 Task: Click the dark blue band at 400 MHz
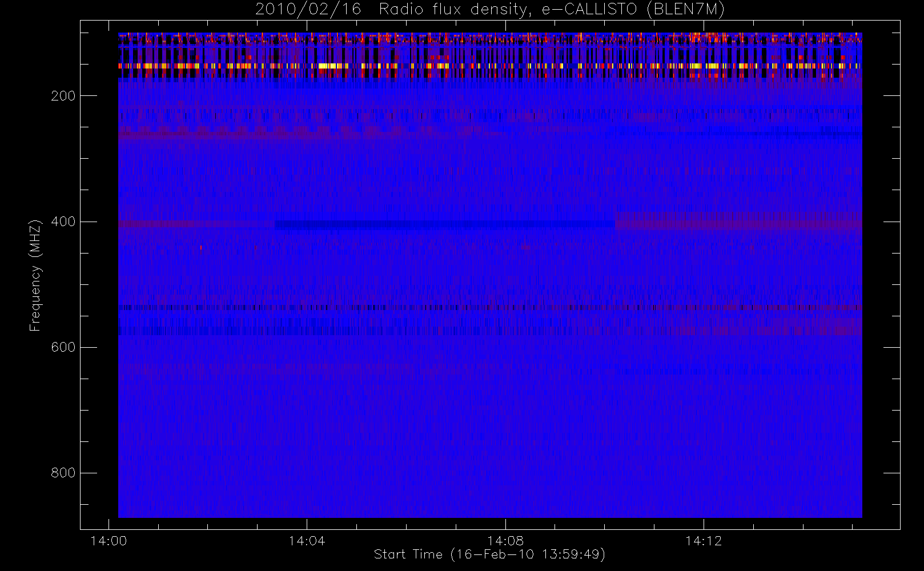pos(445,225)
